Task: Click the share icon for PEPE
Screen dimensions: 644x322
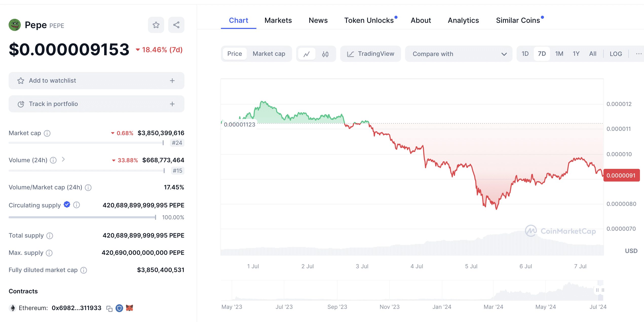Action: tap(176, 25)
